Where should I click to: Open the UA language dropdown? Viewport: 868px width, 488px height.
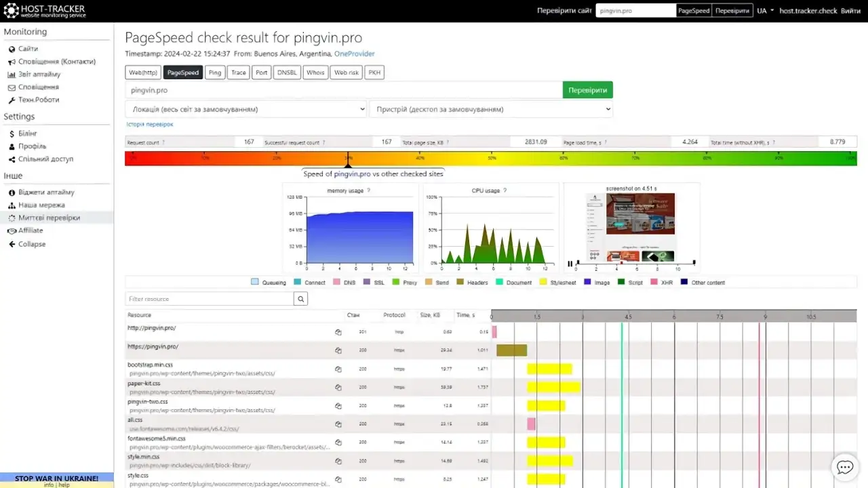[x=766, y=11]
